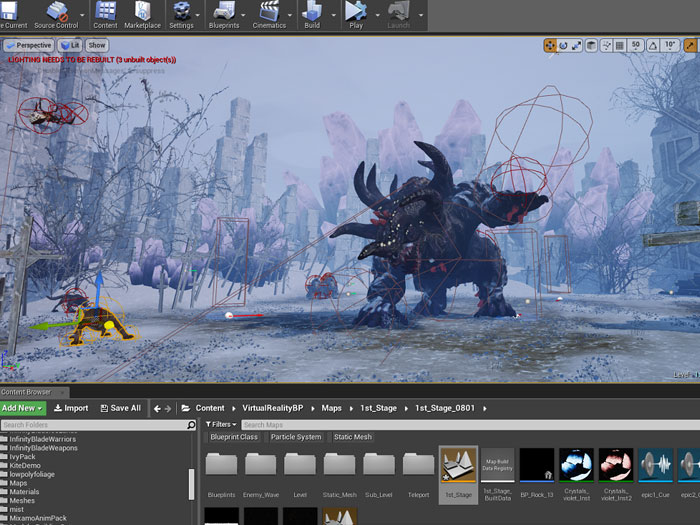
Task: Open the rotation snap 10° dropdown
Action: 670,45
